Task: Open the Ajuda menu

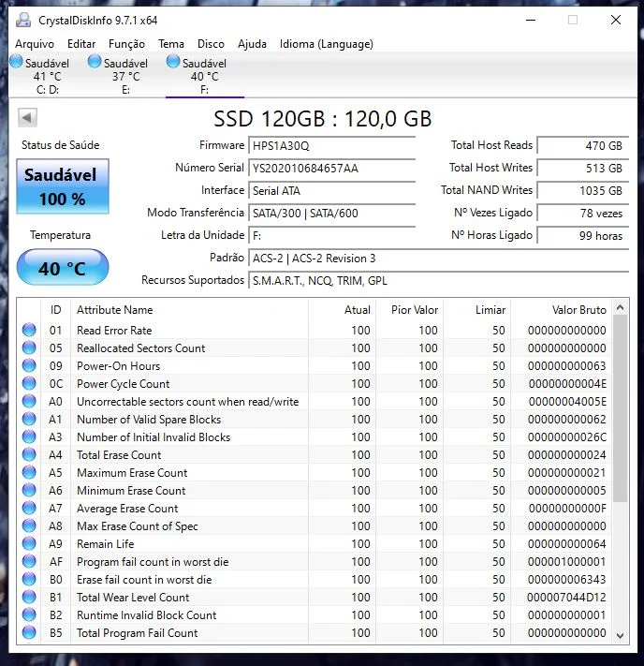Action: 252,44
